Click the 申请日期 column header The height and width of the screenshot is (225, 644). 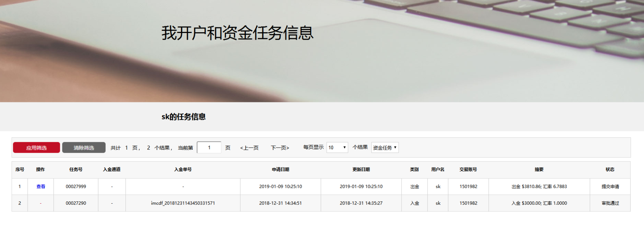[x=280, y=169]
